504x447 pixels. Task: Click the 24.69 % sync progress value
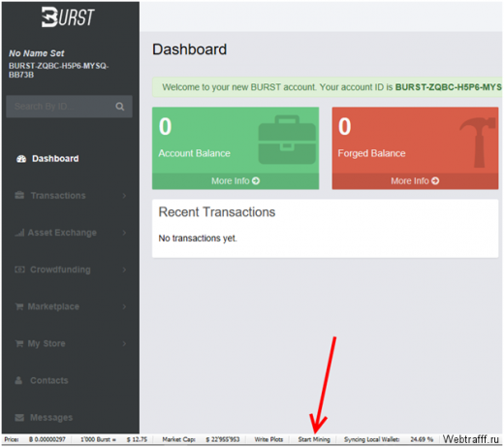tap(422, 439)
